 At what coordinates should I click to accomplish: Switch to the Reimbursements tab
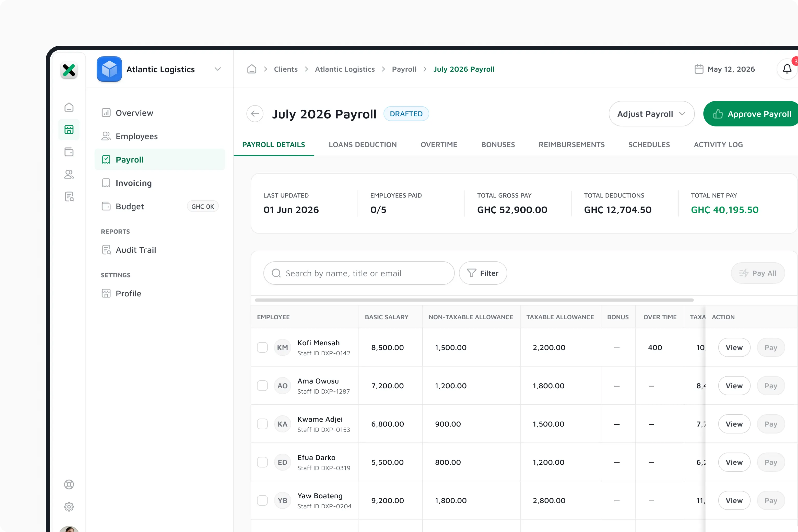pos(571,144)
